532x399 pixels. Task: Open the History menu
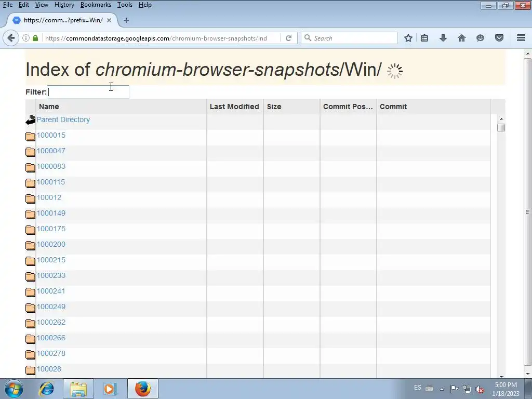pos(64,5)
